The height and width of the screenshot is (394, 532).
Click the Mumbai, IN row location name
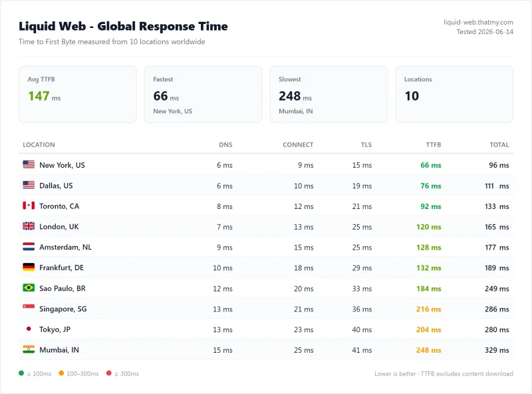click(59, 350)
